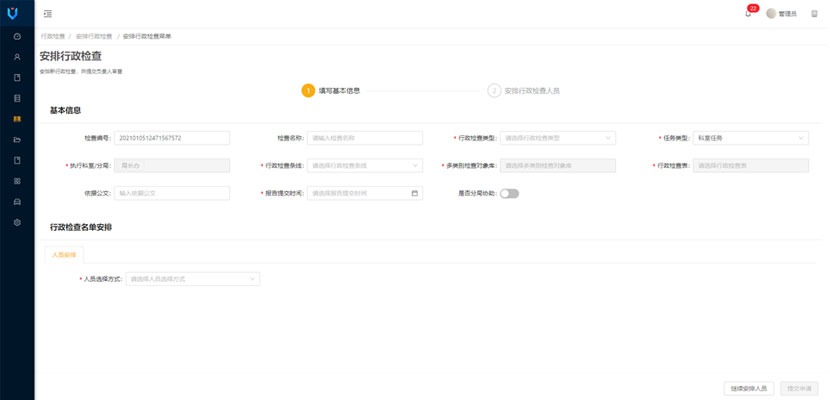The image size is (830, 400).
Task: Click the rightmost icon in top header
Action: click(815, 14)
